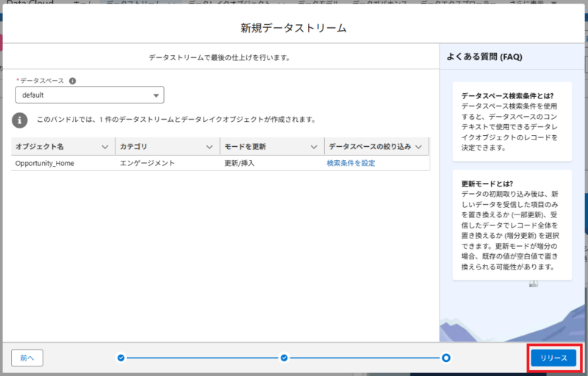The width and height of the screenshot is (588, 376).
Task: Open the データスペースの絞り込み column chevron
Action: pyautogui.click(x=419, y=147)
